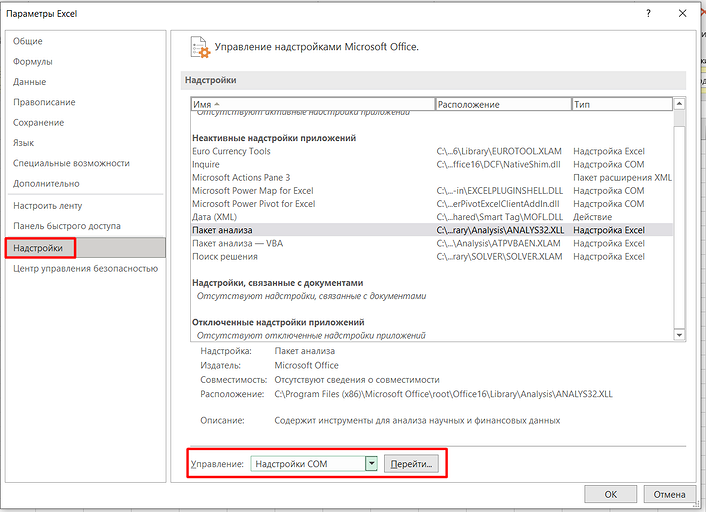Click the Расположение column header
706x512 pixels.
[502, 104]
